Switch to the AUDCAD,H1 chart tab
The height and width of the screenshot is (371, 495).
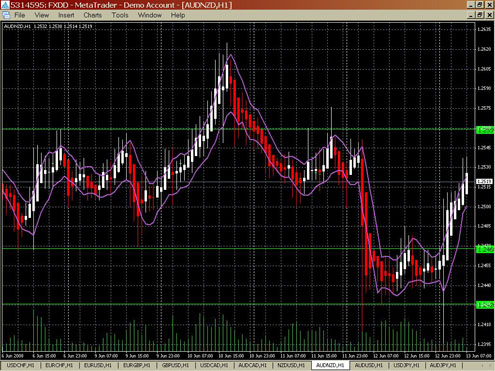[253, 365]
